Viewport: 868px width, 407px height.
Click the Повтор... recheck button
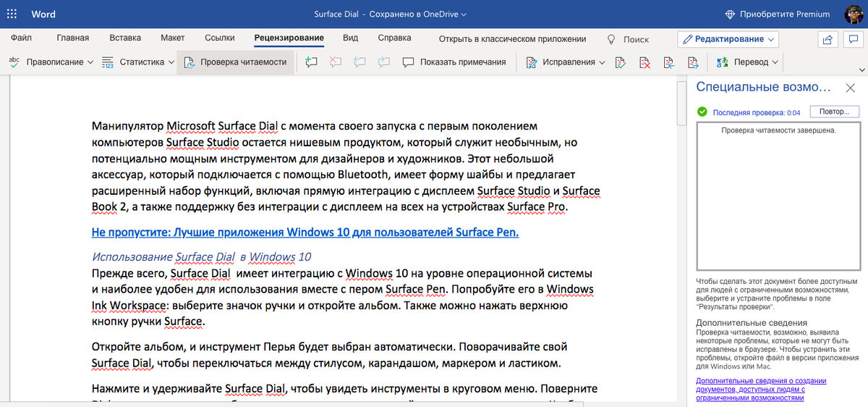[834, 112]
